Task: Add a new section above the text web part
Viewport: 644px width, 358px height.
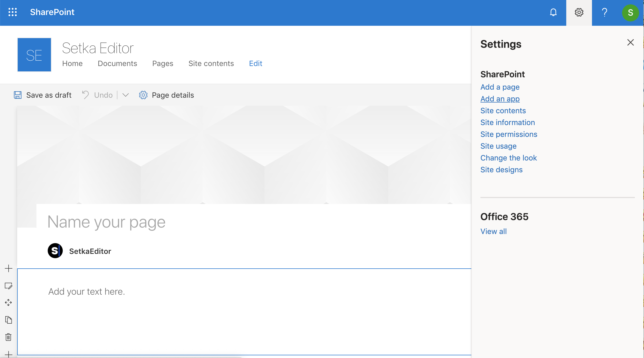Action: coord(9,268)
